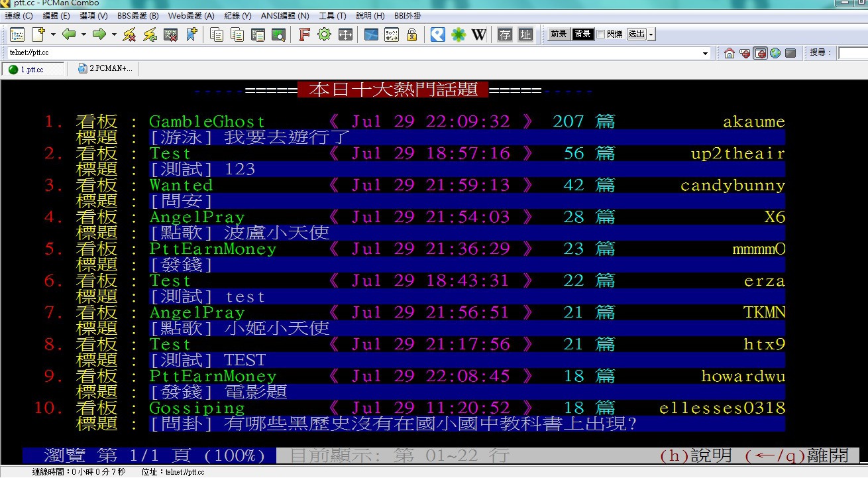Click board name GambleGhost
The width and height of the screenshot is (868, 478).
207,121
